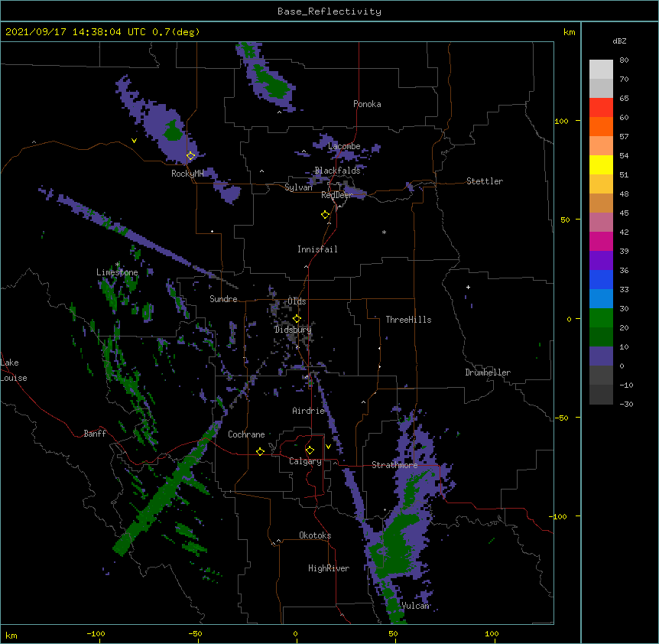Click the purple 10 dBZ legend swatch

coord(601,356)
